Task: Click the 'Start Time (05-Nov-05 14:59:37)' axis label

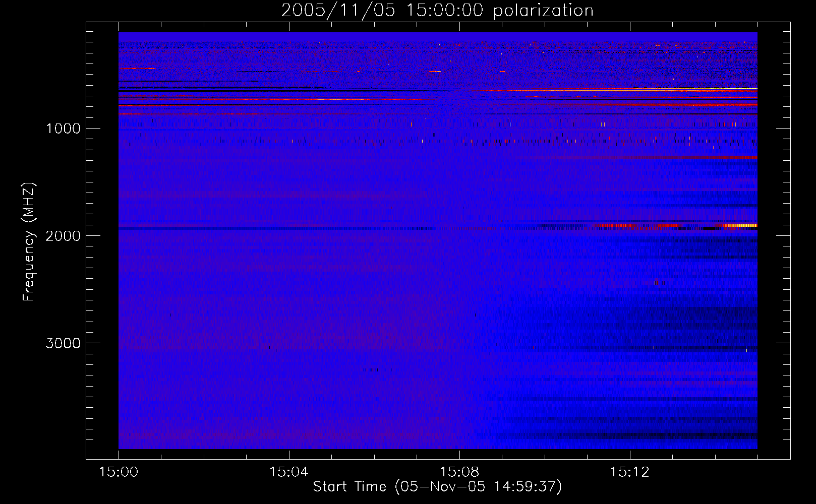Action: click(x=437, y=487)
